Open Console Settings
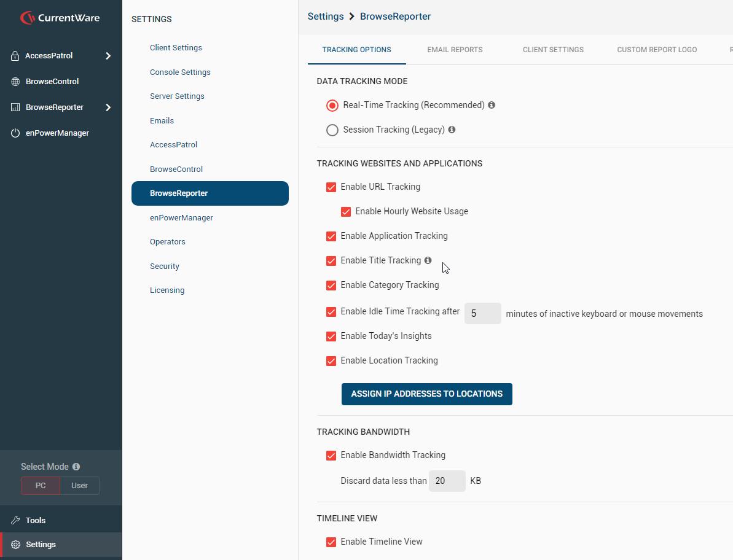This screenshot has width=733, height=560. 180,72
